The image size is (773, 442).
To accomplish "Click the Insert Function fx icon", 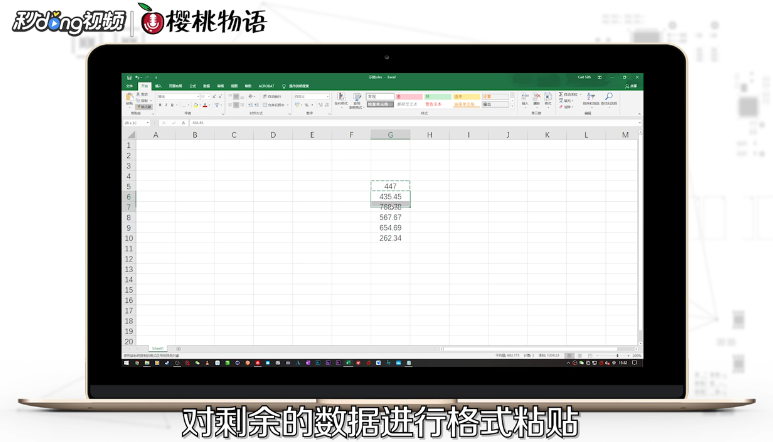I will (183, 123).
